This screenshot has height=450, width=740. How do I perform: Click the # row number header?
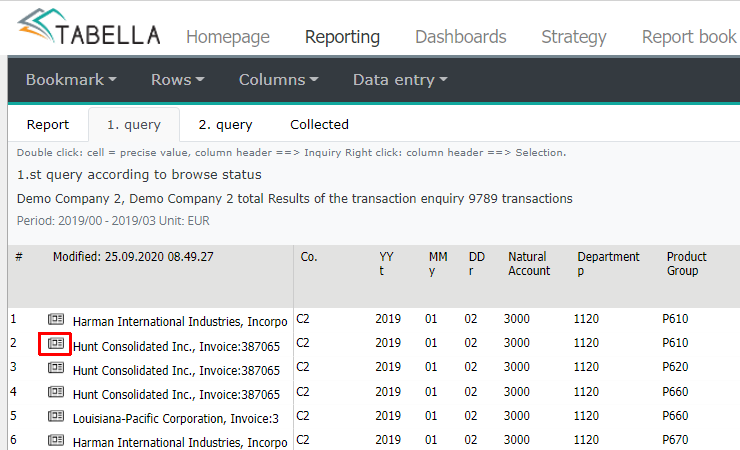[19, 257]
